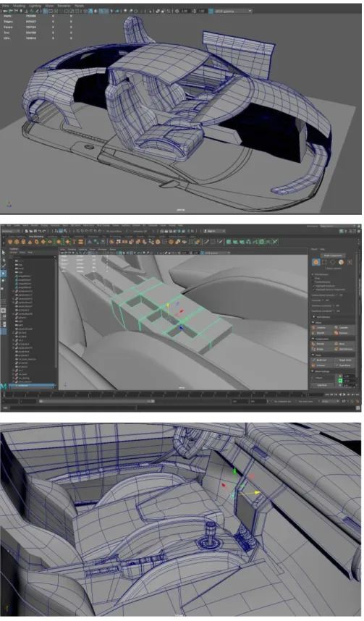The image size is (364, 621).
Task: Toggle the green Y axis button in Move Settings
Action: click(x=340, y=381)
